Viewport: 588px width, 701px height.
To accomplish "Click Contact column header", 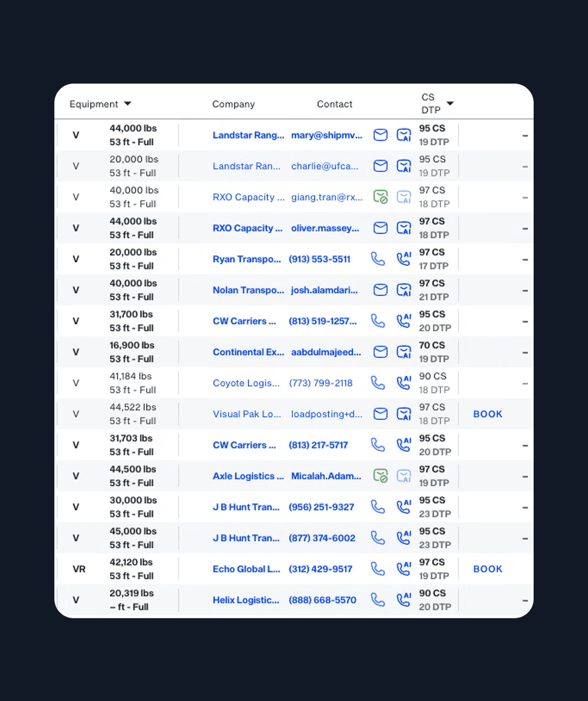I will click(335, 104).
